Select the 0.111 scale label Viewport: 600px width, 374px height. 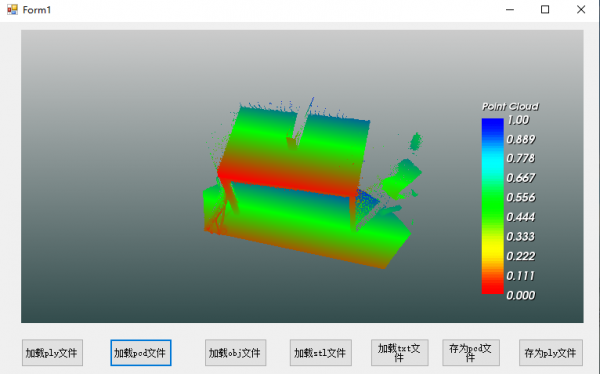(x=520, y=276)
